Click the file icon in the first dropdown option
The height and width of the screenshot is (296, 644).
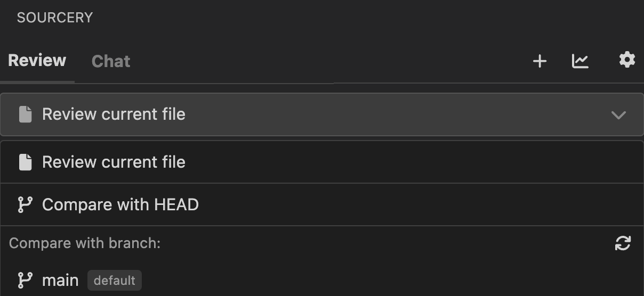(25, 162)
